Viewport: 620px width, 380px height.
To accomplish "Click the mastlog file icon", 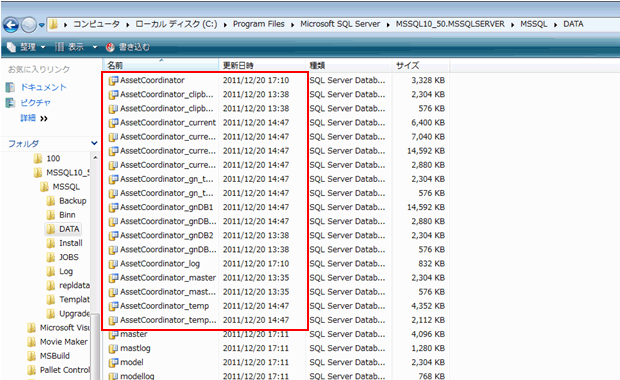I will (113, 348).
